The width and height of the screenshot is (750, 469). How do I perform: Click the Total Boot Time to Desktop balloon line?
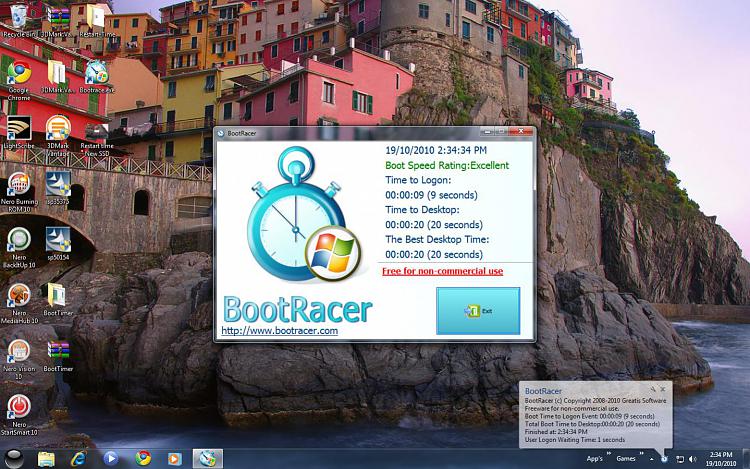[x=592, y=424]
